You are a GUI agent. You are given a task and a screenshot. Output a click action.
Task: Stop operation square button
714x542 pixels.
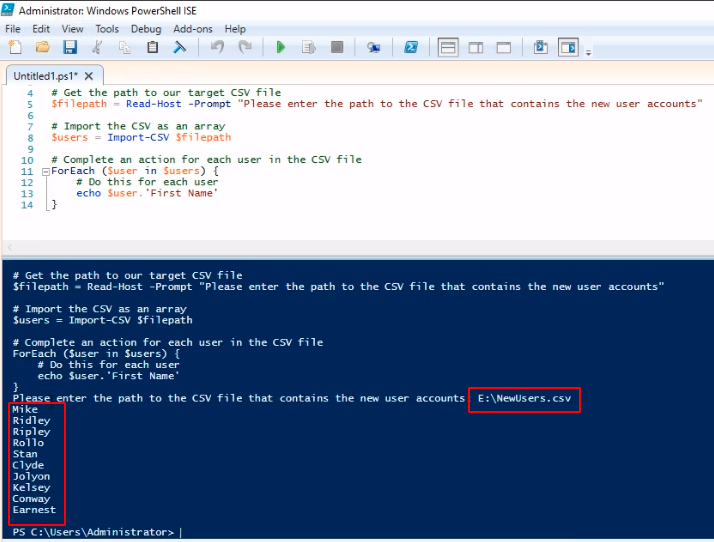coord(337,47)
